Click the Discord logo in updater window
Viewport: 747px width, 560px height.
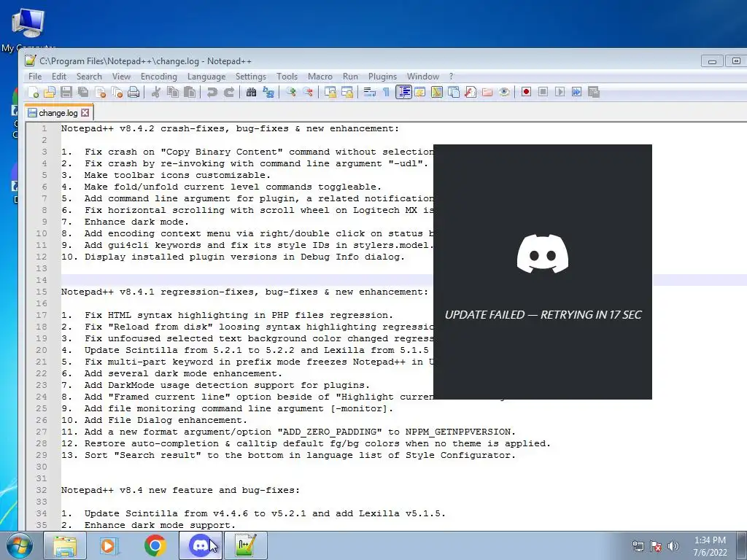(543, 254)
